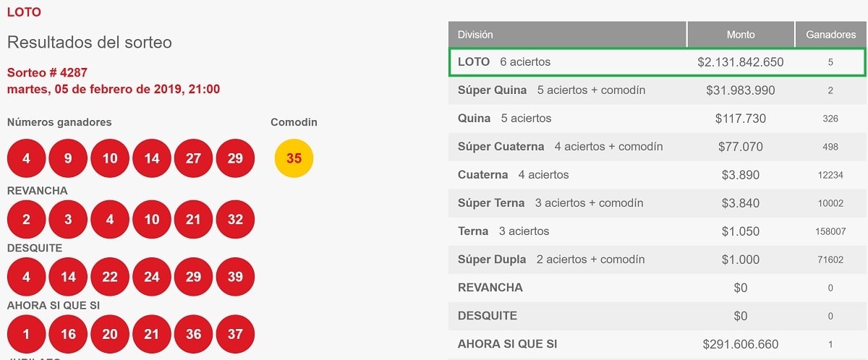The image size is (868, 360).
Task: Select Desquite ball number 39
Action: (x=235, y=277)
